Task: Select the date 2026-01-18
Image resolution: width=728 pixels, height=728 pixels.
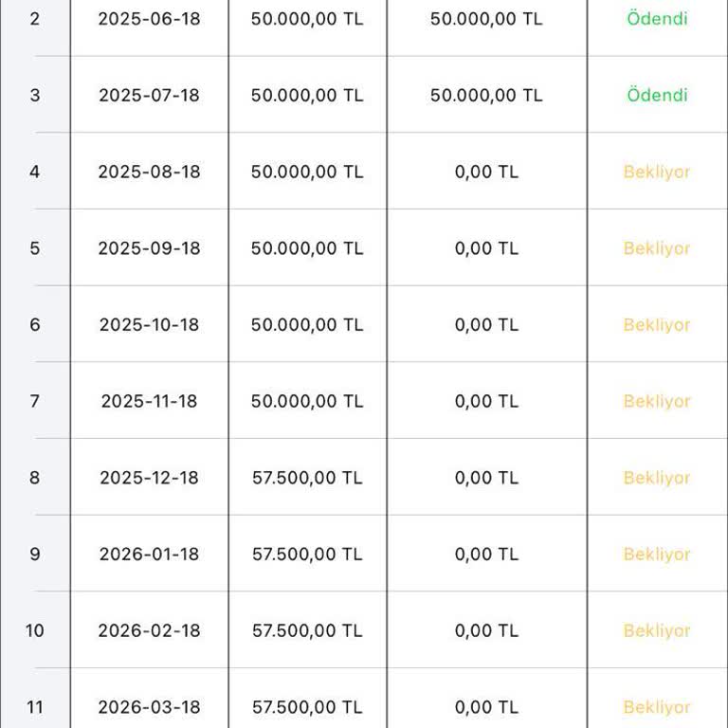Action: 149,555
